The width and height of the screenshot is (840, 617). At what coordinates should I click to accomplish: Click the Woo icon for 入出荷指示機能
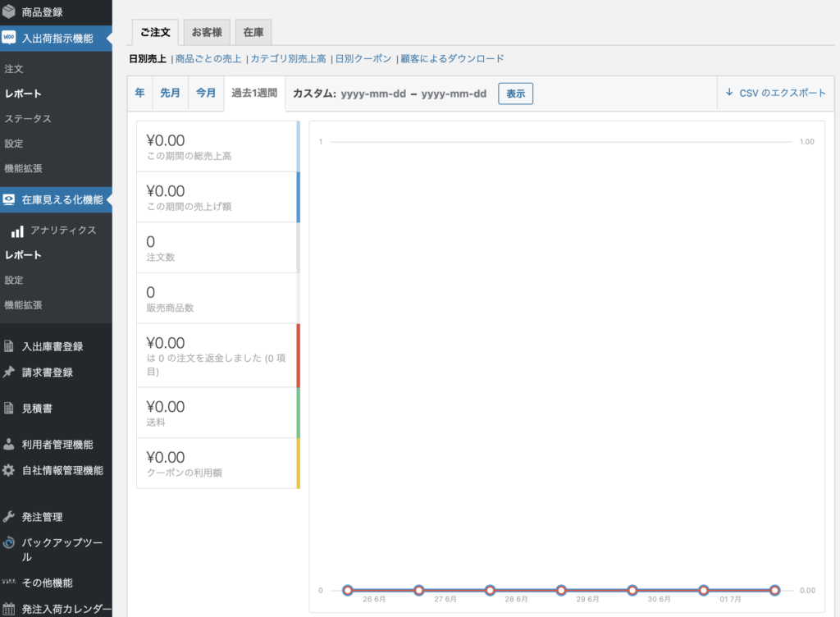[x=9, y=38]
